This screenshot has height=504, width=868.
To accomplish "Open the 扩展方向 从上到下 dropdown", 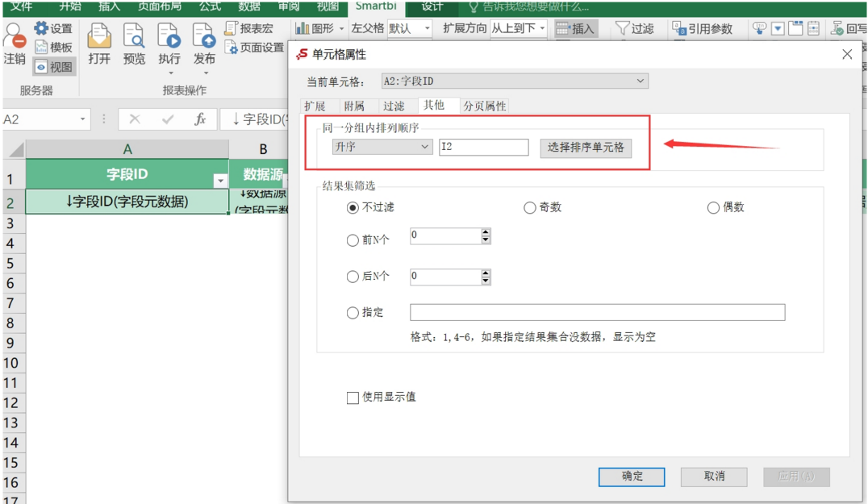I will point(519,28).
